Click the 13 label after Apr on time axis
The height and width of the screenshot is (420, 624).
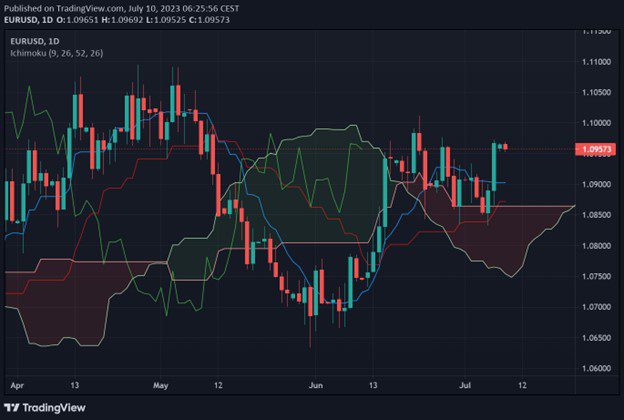point(74,385)
